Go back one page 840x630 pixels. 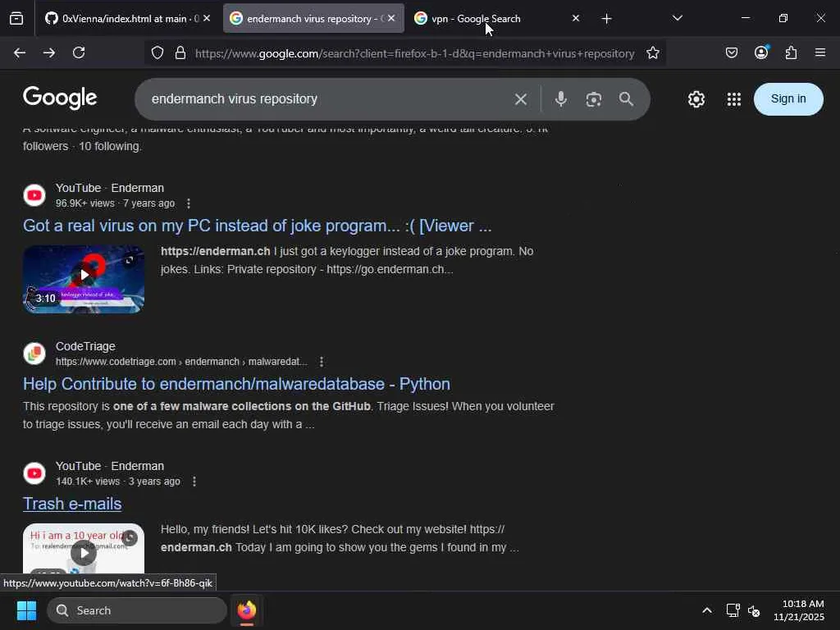[20, 52]
